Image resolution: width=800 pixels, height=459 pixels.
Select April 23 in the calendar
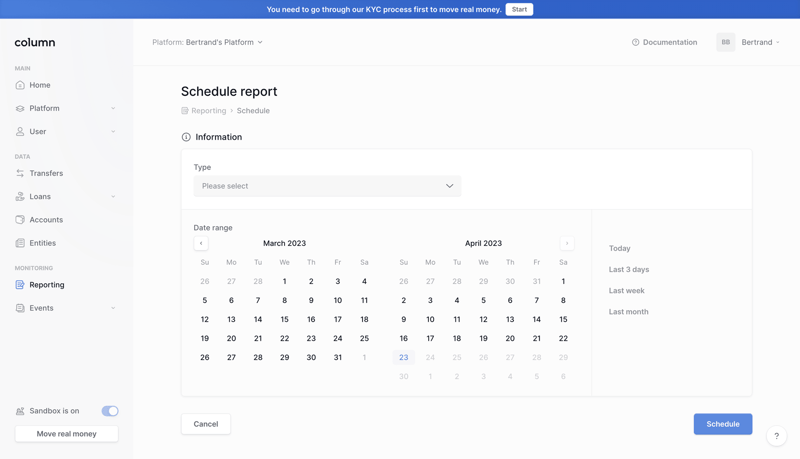point(404,358)
